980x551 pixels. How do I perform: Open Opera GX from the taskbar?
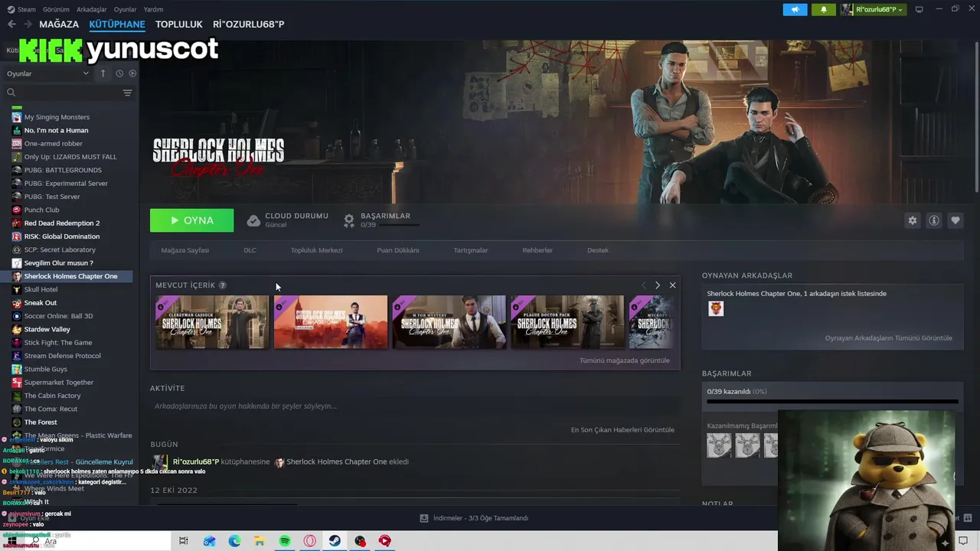coord(310,541)
